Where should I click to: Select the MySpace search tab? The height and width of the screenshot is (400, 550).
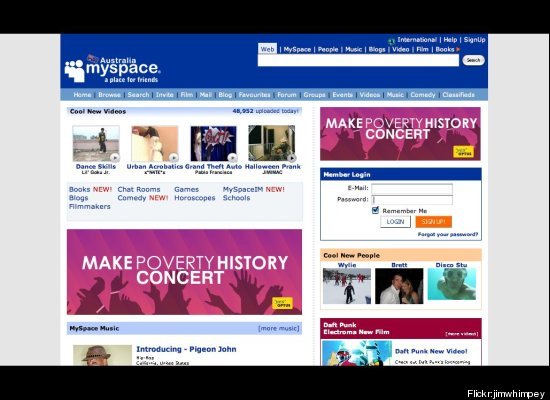(x=297, y=49)
